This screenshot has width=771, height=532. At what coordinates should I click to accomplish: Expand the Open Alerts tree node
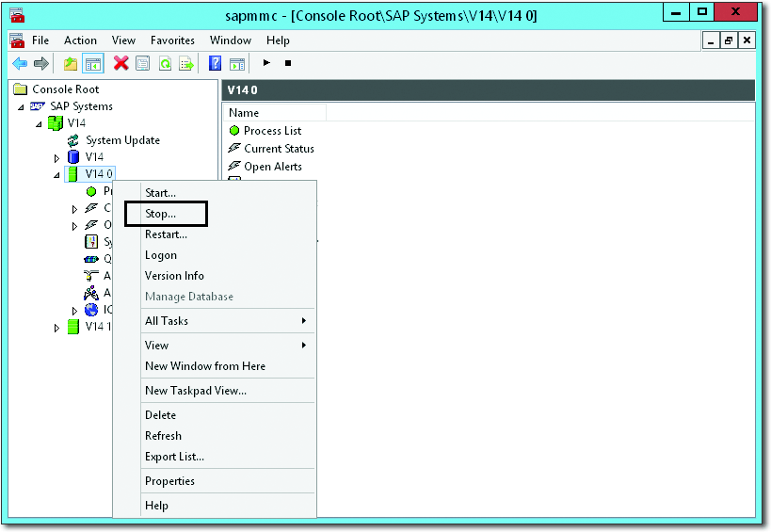[x=74, y=226]
